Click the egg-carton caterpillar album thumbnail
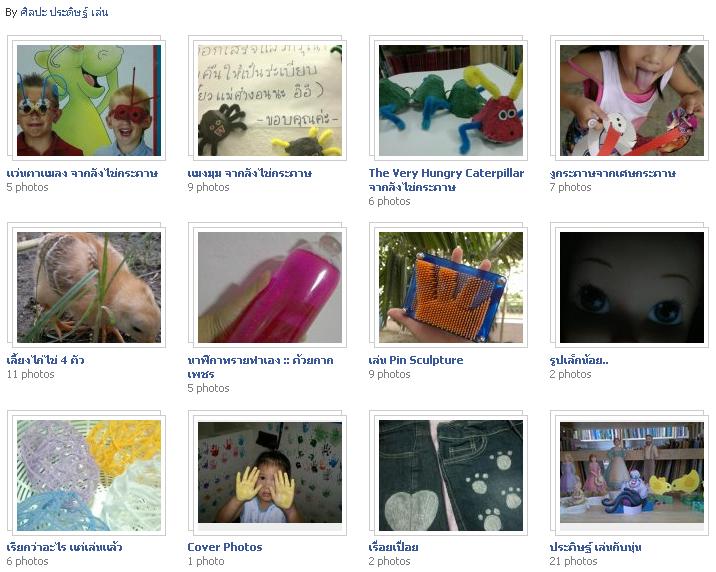 451,100
